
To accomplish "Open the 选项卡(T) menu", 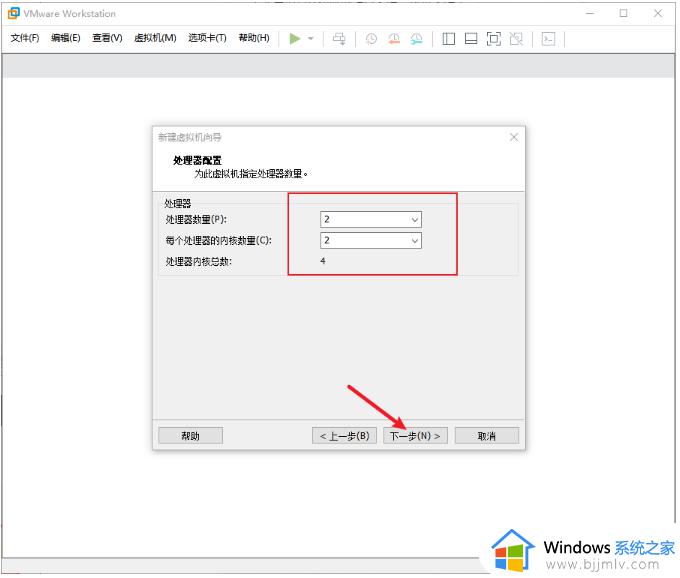I will pyautogui.click(x=207, y=38).
